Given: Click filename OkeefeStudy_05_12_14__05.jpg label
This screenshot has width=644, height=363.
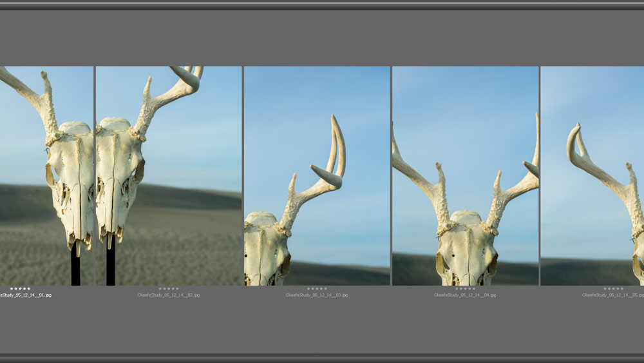Looking at the screenshot, I should click(613, 295).
